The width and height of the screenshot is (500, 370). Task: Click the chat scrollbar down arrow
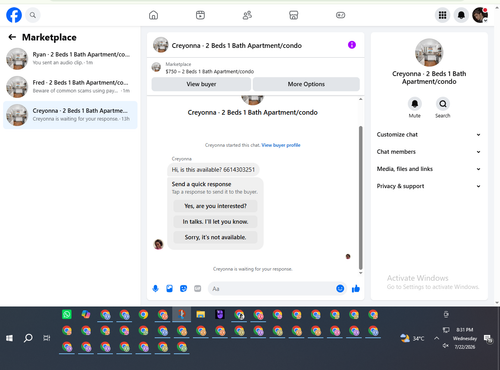tap(360, 273)
